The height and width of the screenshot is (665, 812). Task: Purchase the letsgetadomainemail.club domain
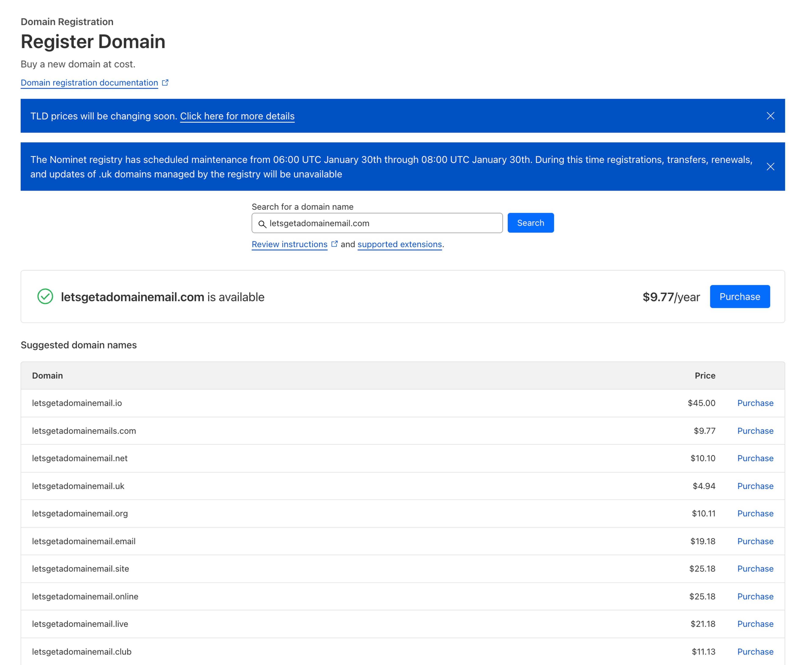click(755, 652)
